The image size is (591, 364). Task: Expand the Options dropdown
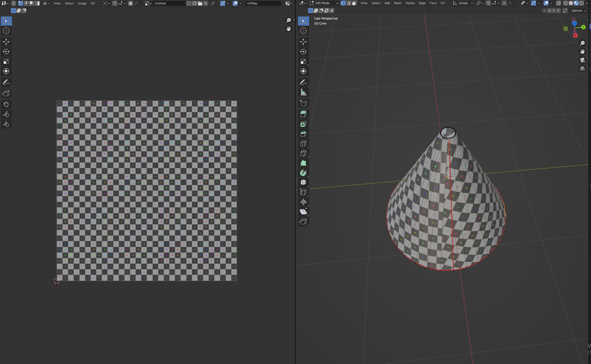(578, 11)
